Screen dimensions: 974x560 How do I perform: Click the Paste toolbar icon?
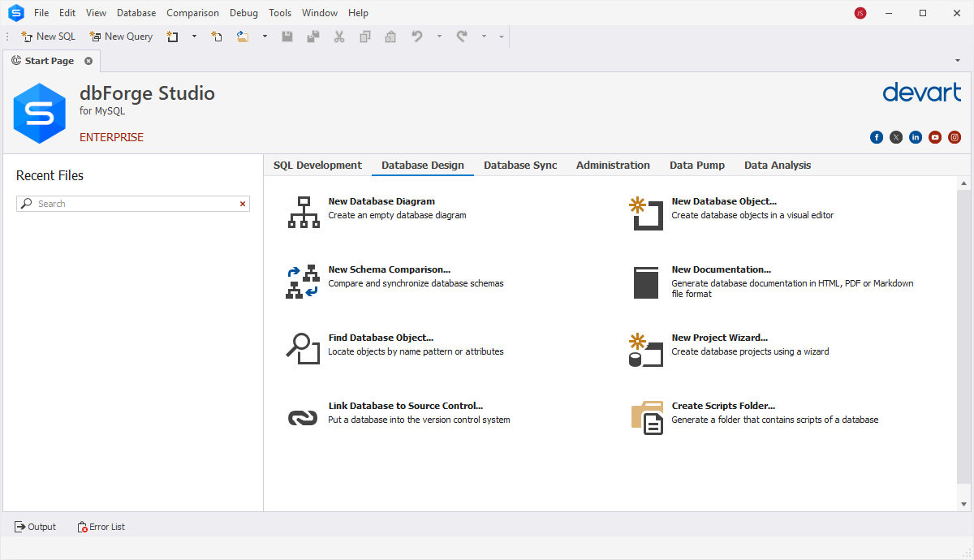click(x=390, y=37)
